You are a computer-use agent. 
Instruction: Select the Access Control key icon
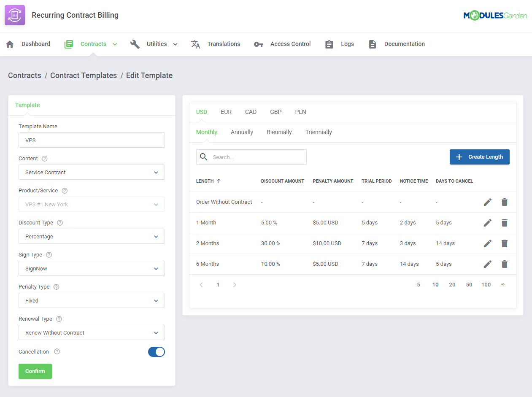pyautogui.click(x=258, y=43)
